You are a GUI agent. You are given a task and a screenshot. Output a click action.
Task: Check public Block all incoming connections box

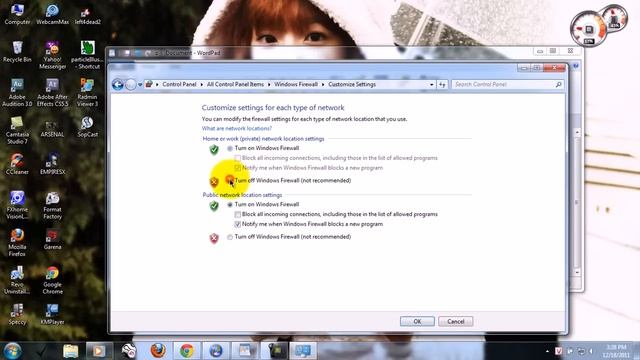pyautogui.click(x=238, y=214)
